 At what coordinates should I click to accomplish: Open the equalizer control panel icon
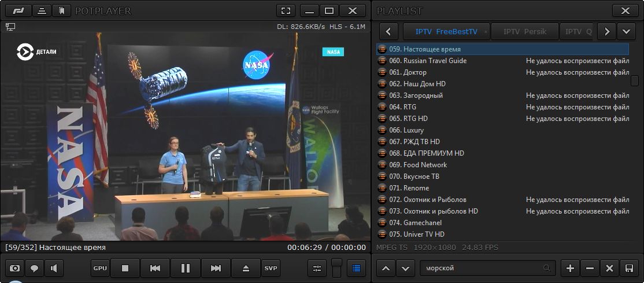pyautogui.click(x=317, y=269)
